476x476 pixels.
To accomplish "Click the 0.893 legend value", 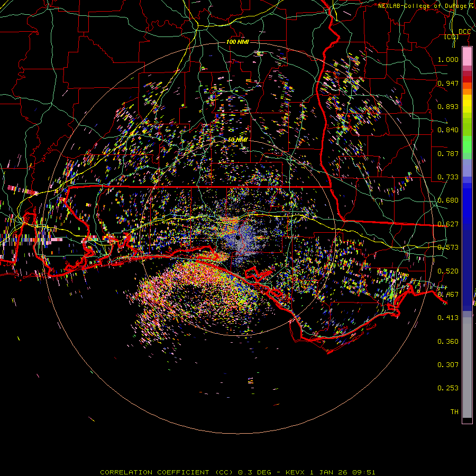I will click(448, 106).
